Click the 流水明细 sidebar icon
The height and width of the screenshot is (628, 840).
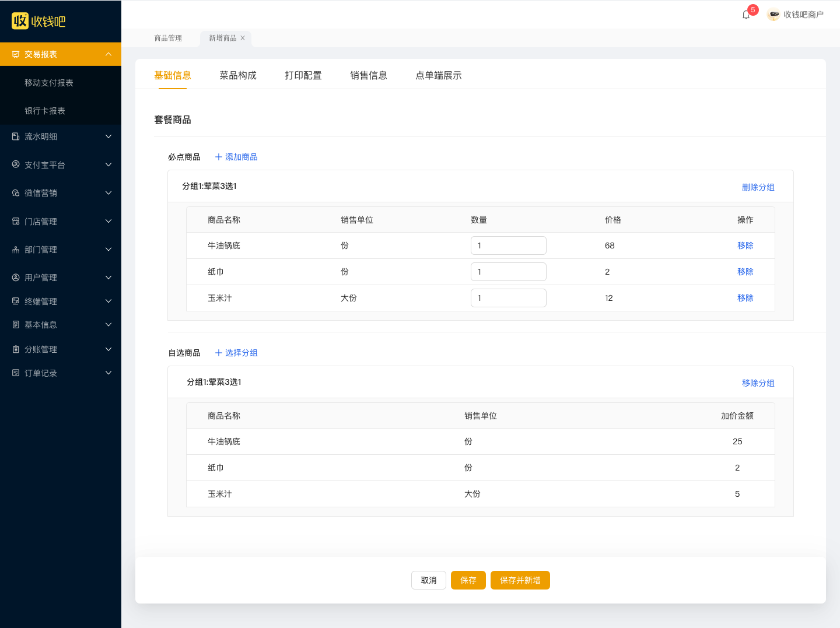coord(16,136)
